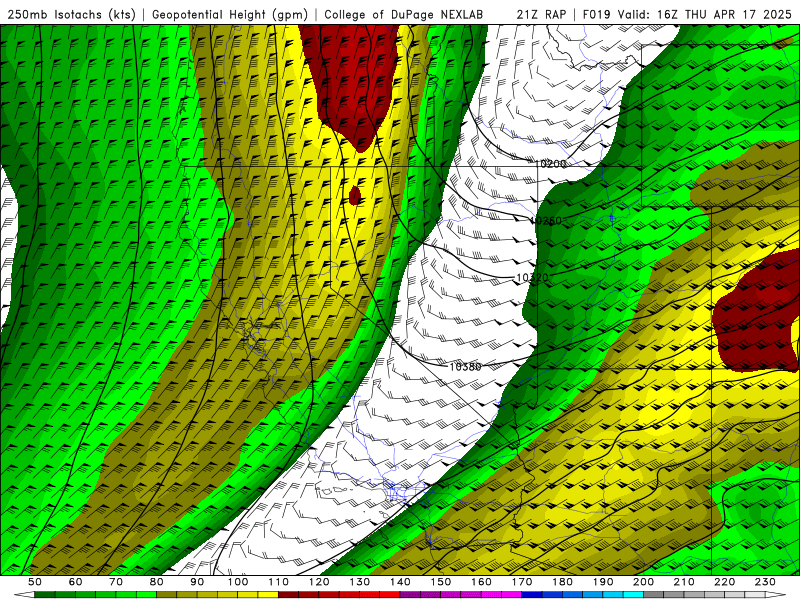Click the 130 value on the color scale
Viewport: 800px width, 600px height.
[360, 582]
